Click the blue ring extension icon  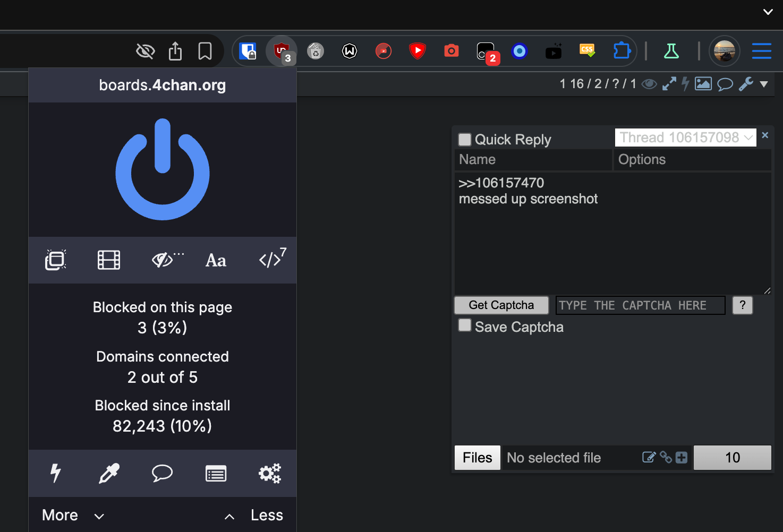[520, 51]
